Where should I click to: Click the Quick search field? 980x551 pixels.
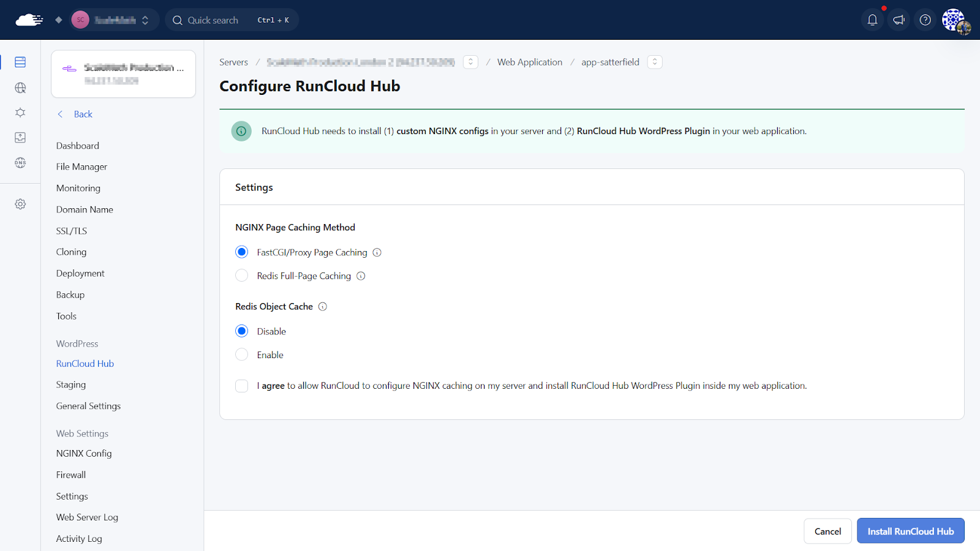(x=232, y=20)
